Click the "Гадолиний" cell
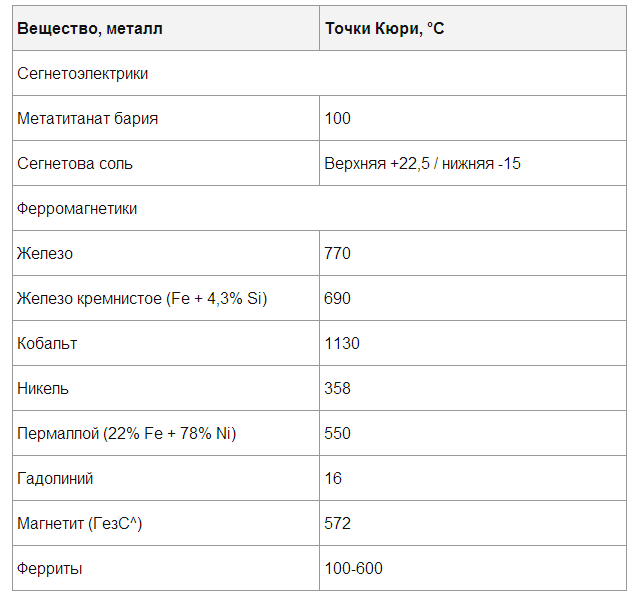637x607 pixels. click(55, 479)
